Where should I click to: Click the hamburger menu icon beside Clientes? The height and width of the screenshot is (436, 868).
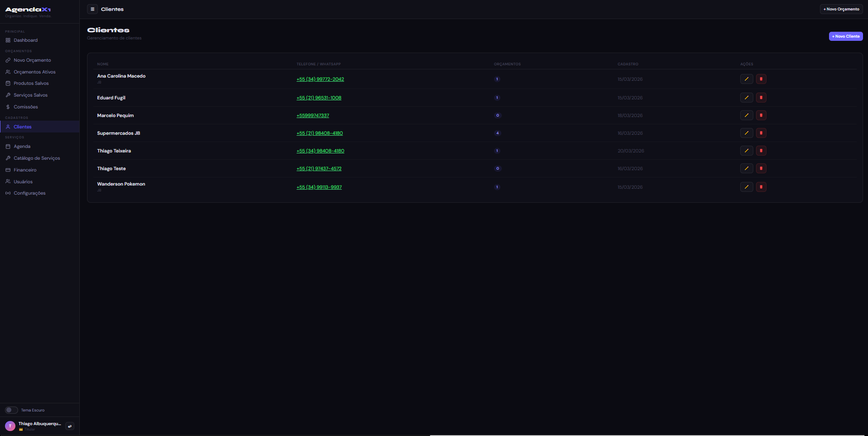pos(92,9)
